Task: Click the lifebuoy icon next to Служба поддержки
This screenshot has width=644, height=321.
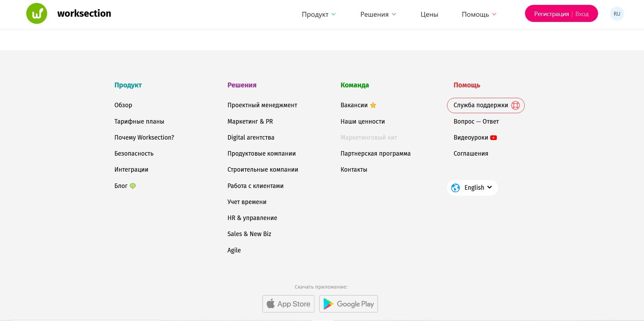Action: pos(515,105)
